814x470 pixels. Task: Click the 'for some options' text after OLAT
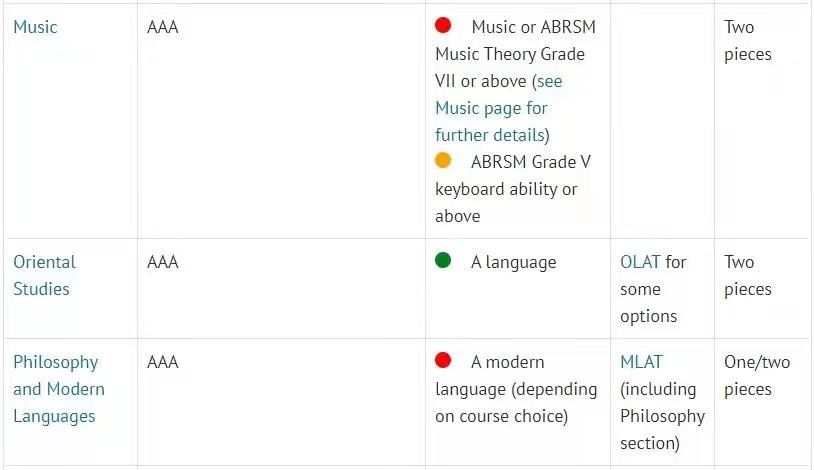653,289
